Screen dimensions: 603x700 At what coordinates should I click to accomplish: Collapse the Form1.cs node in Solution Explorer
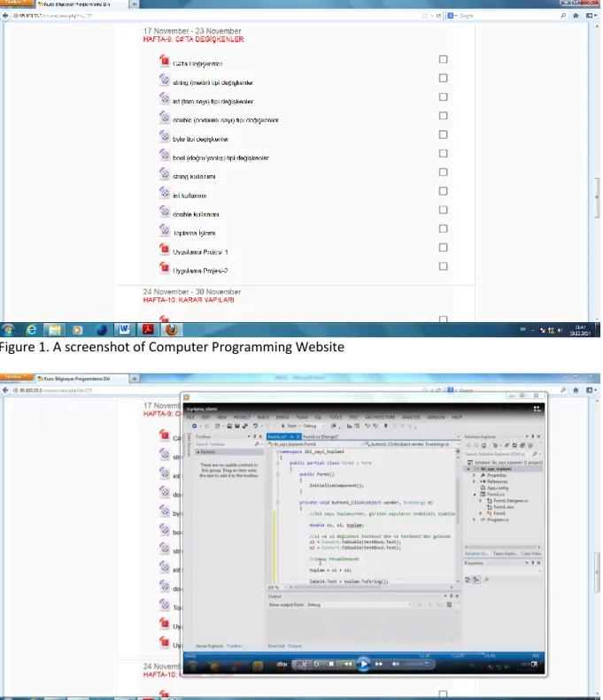tap(475, 494)
